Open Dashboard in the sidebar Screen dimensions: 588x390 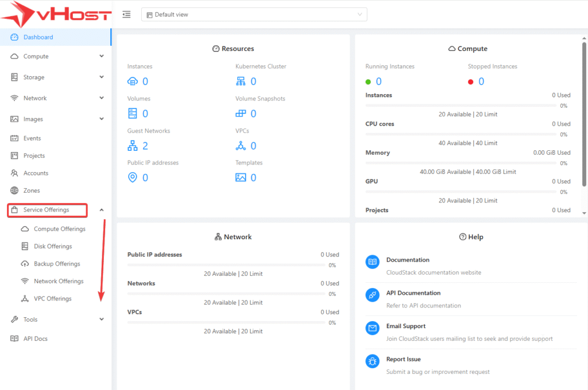tap(38, 37)
